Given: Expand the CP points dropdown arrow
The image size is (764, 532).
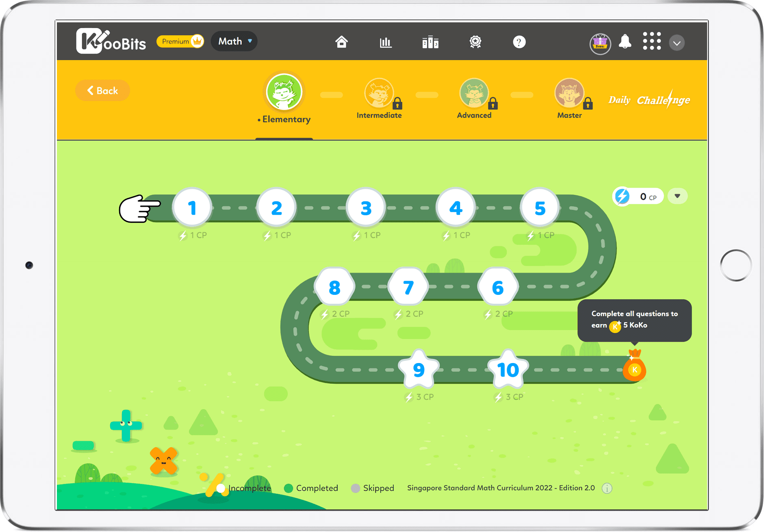Looking at the screenshot, I should coord(677,196).
